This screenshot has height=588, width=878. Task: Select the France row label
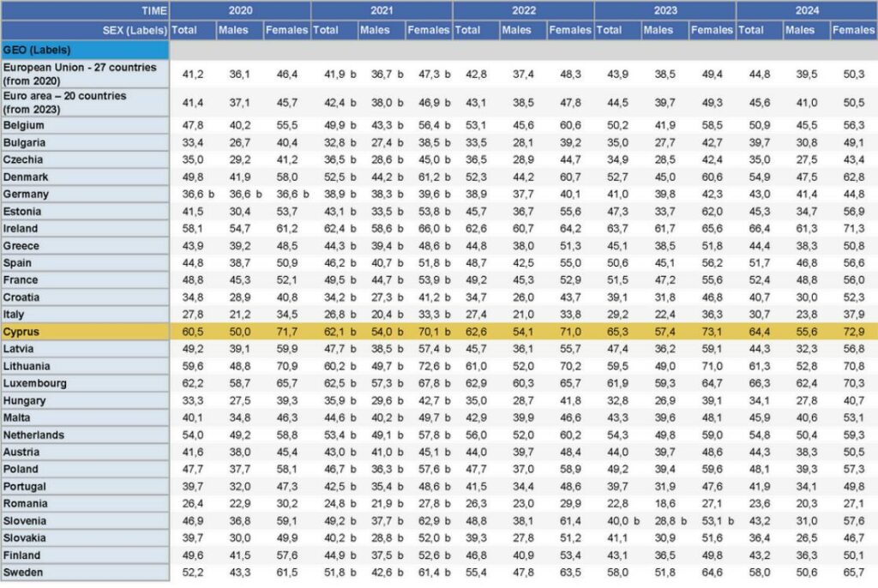click(85, 280)
